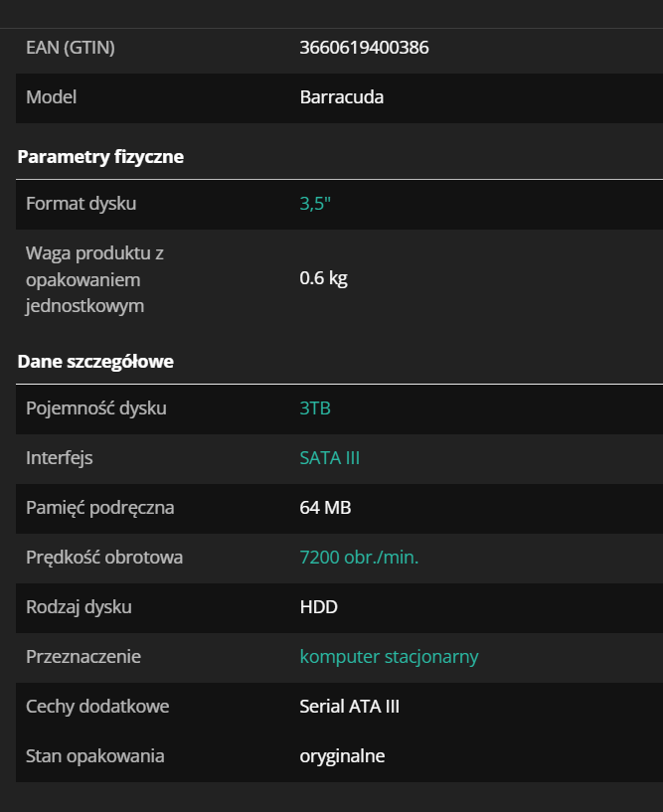The height and width of the screenshot is (812, 663).
Task: Select the Stan opakowania label
Action: 95,756
